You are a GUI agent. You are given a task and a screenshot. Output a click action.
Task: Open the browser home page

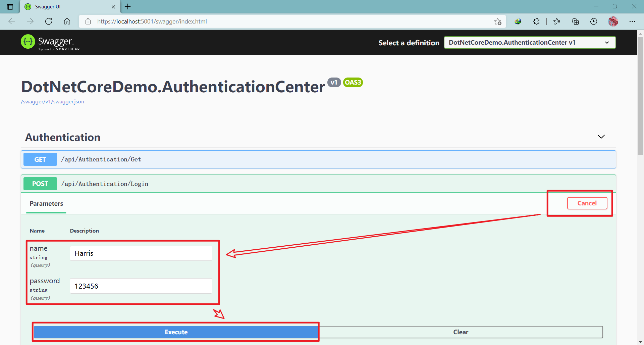click(x=67, y=21)
